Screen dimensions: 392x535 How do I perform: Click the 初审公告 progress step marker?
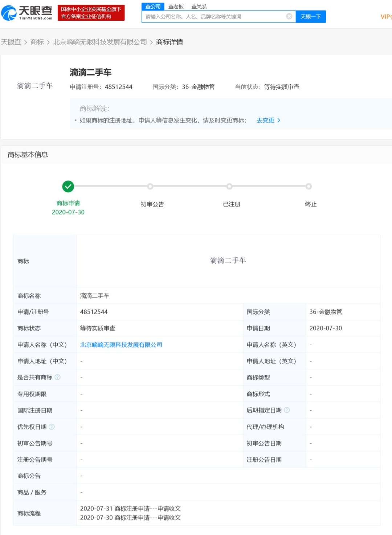(150, 187)
